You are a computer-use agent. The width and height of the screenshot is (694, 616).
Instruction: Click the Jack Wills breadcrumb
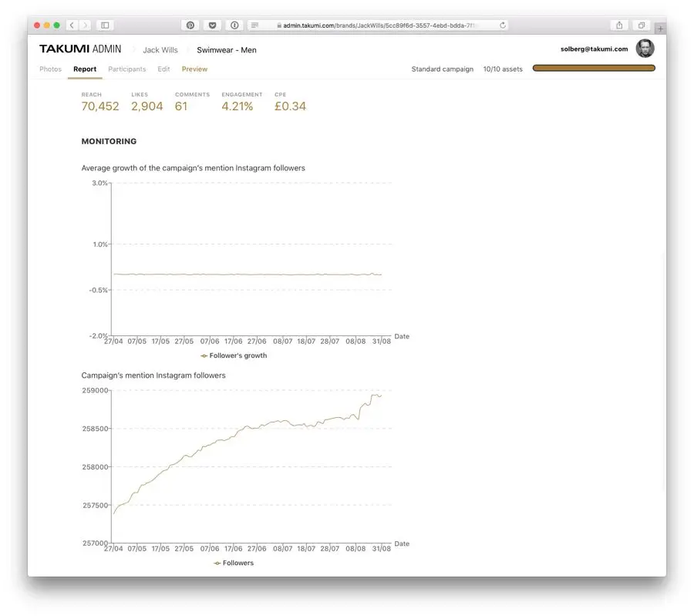coord(160,50)
